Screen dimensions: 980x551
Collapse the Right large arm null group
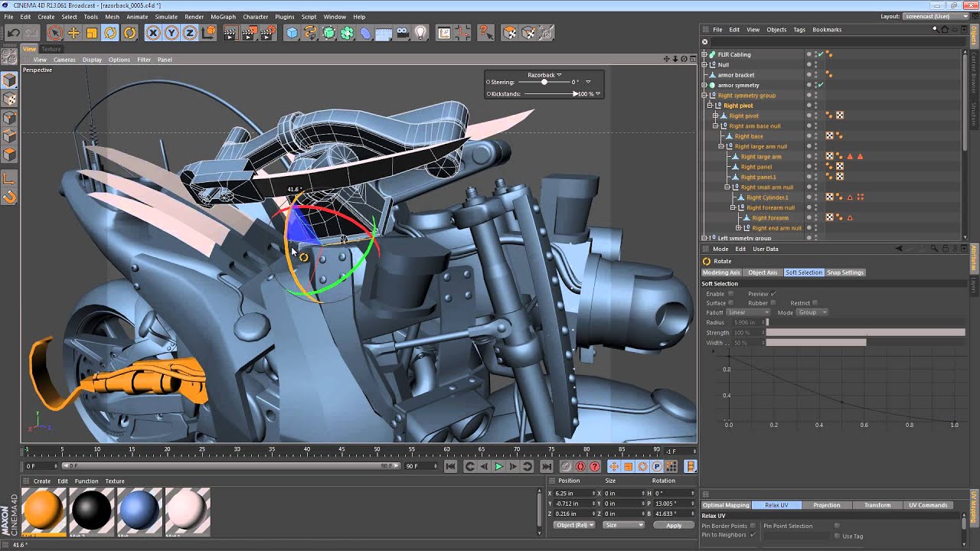[x=721, y=146]
